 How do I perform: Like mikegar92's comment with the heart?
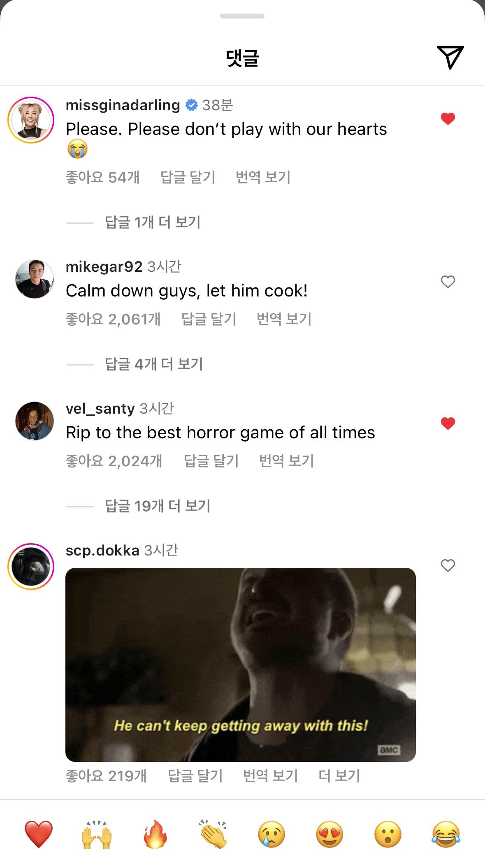(x=448, y=282)
